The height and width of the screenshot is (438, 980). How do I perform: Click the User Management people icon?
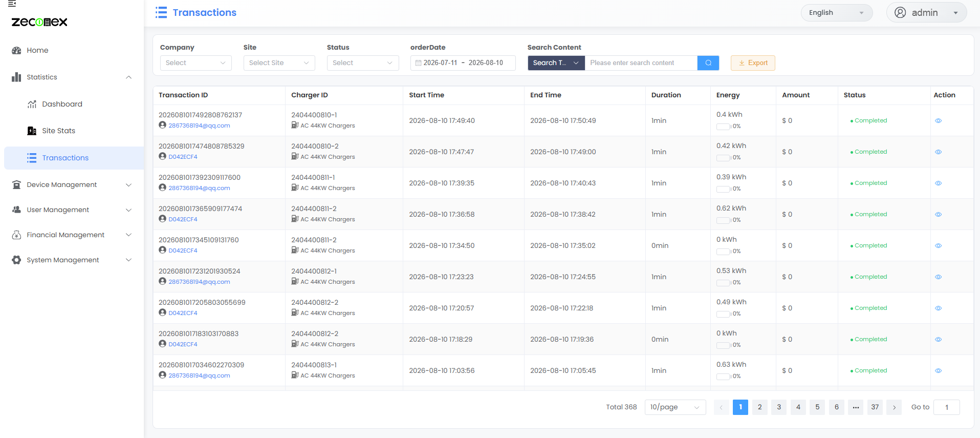coord(16,210)
